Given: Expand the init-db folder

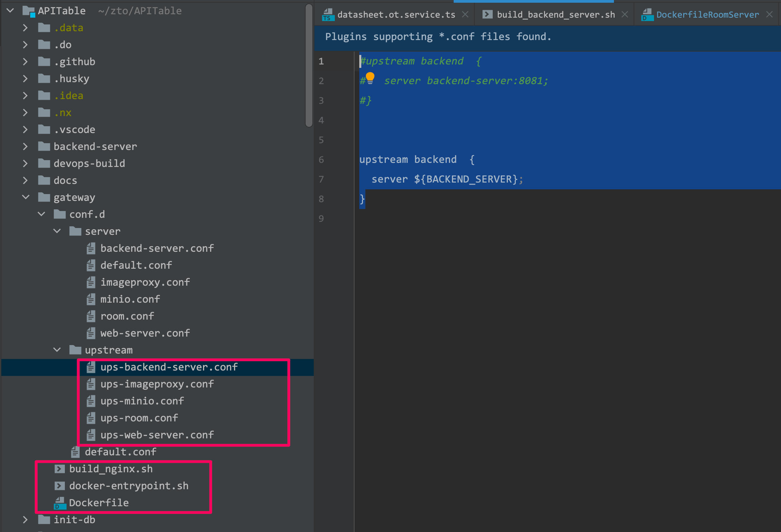Looking at the screenshot, I should [25, 519].
